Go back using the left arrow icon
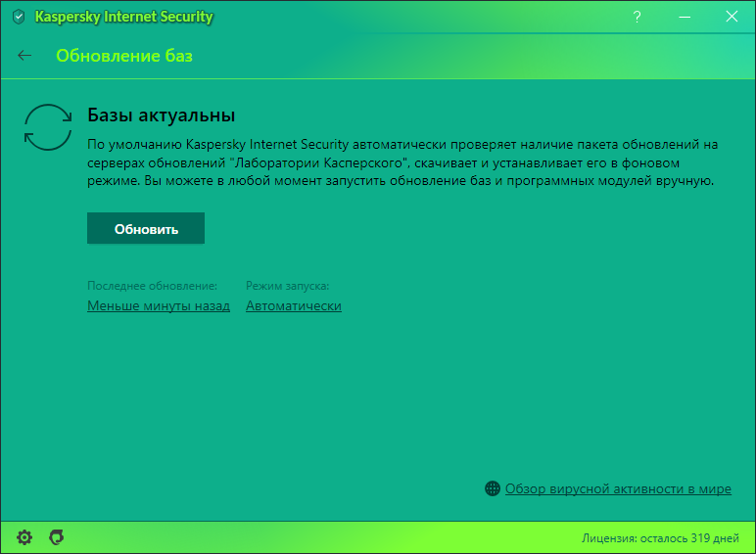This screenshot has height=554, width=756. [x=24, y=56]
